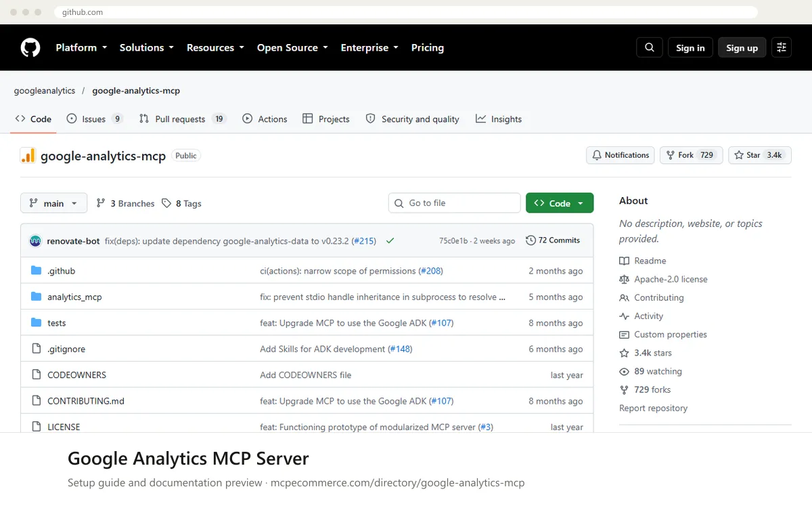Open the green Code dropdown button

(560, 203)
